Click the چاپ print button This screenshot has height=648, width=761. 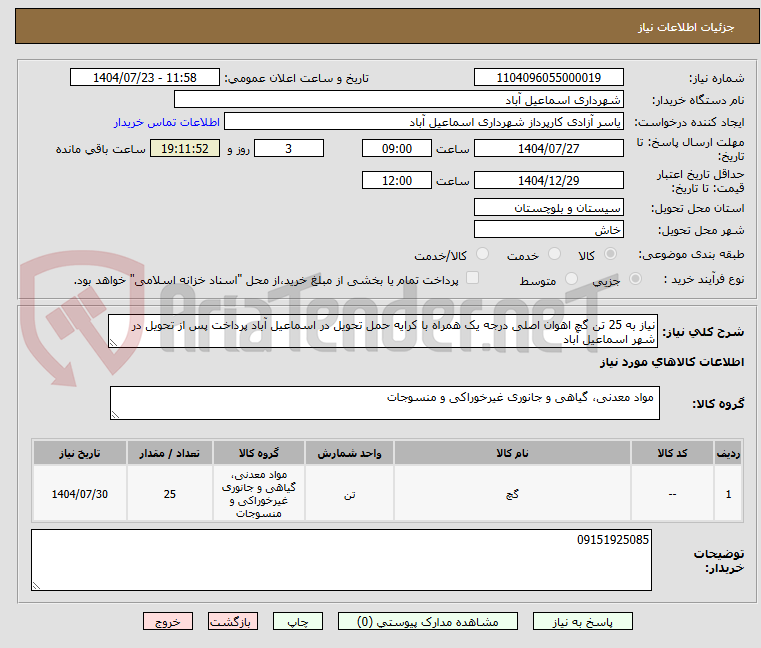coord(298,621)
